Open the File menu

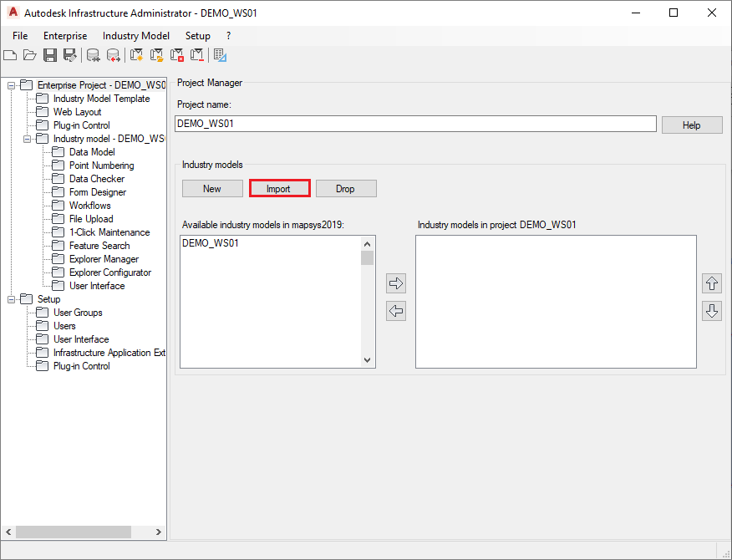tap(20, 36)
